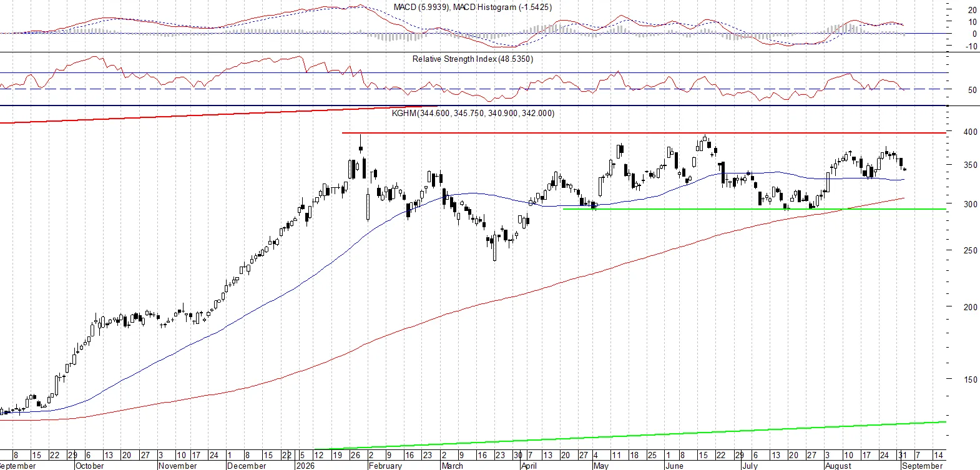
Task: Click the 400 price axis label
Action: 971,132
